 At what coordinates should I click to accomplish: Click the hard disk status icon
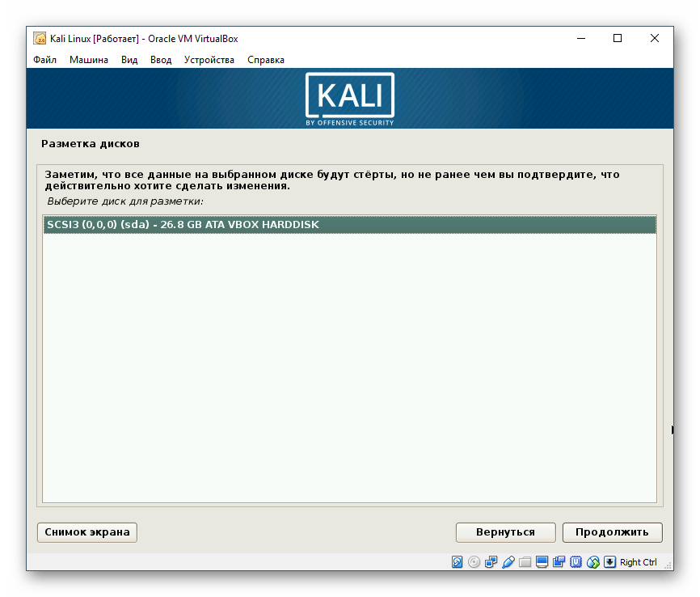pos(457,561)
